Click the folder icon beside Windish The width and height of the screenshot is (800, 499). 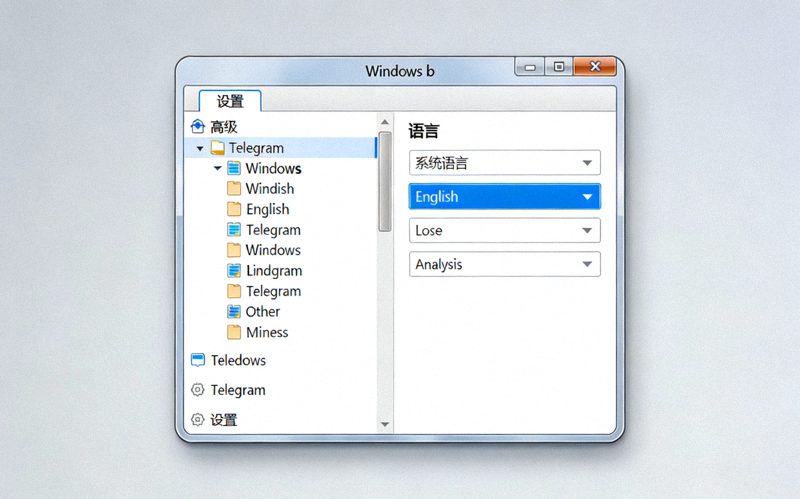click(x=234, y=189)
